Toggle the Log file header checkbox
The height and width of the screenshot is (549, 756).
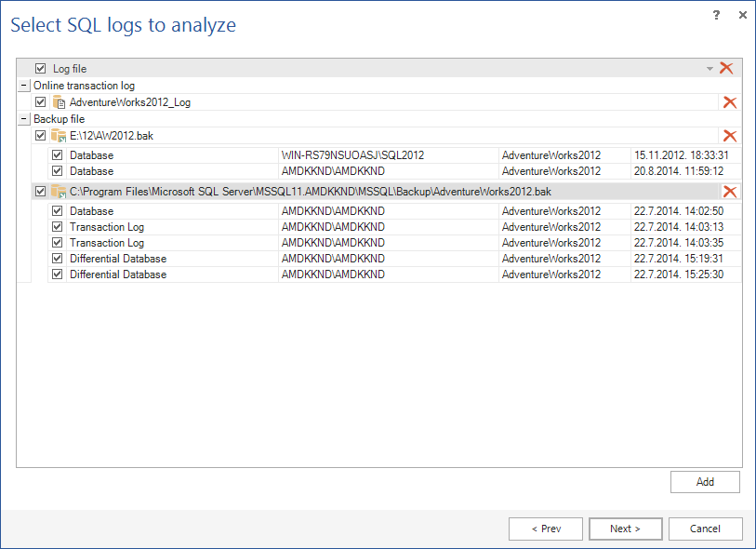click(41, 69)
